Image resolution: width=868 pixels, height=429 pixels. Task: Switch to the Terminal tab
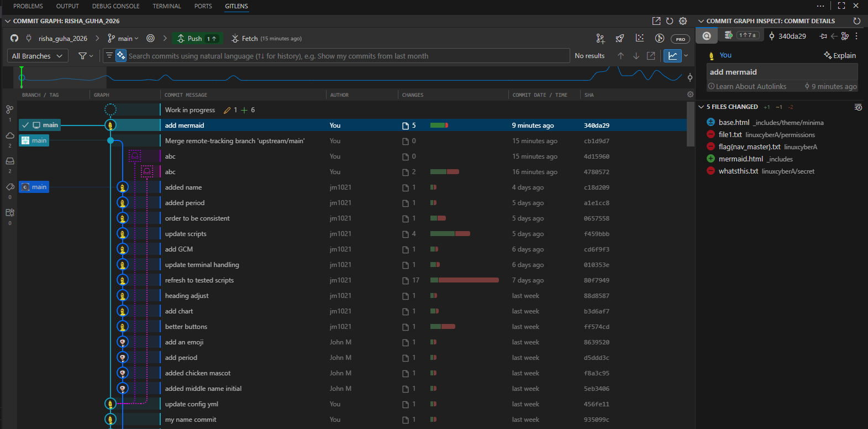(x=166, y=6)
